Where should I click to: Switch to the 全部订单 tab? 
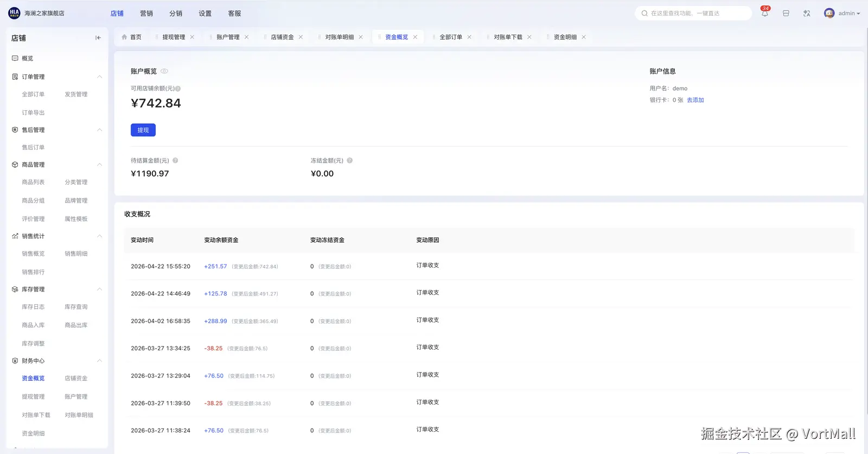[x=451, y=37]
